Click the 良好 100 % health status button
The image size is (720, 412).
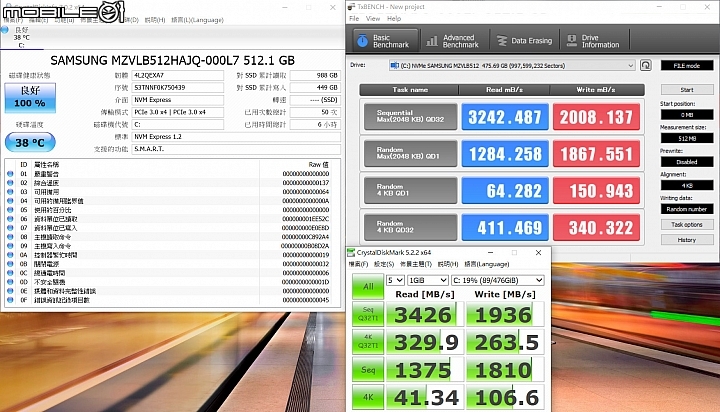(x=30, y=97)
